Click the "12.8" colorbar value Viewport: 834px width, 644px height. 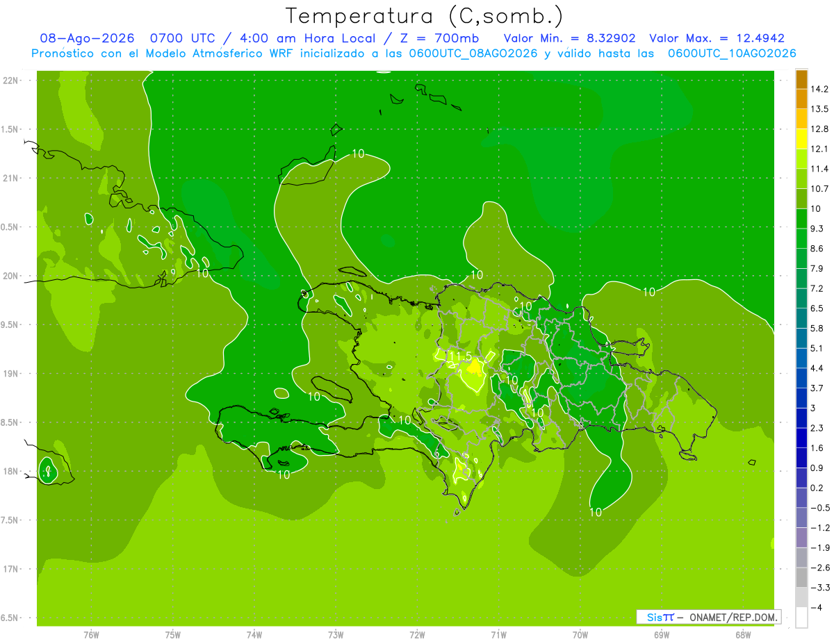pyautogui.click(x=821, y=129)
